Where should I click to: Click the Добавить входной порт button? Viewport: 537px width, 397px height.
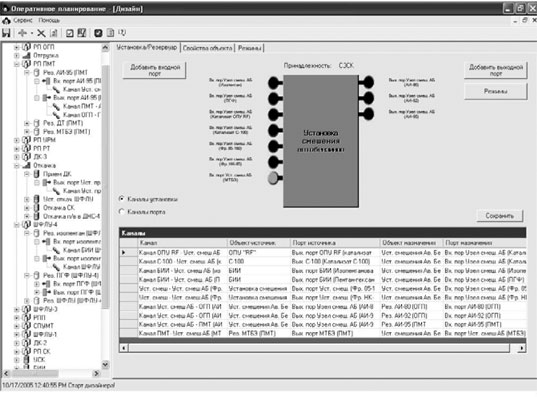pos(155,70)
